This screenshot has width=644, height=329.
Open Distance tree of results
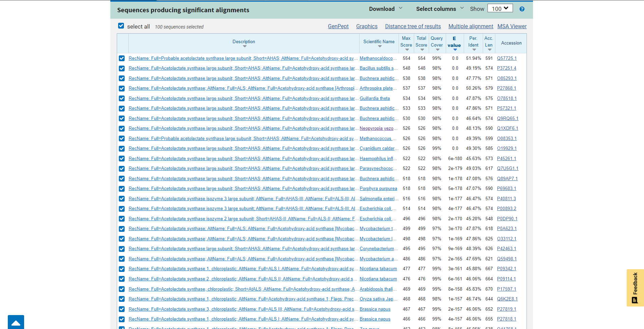413,26
